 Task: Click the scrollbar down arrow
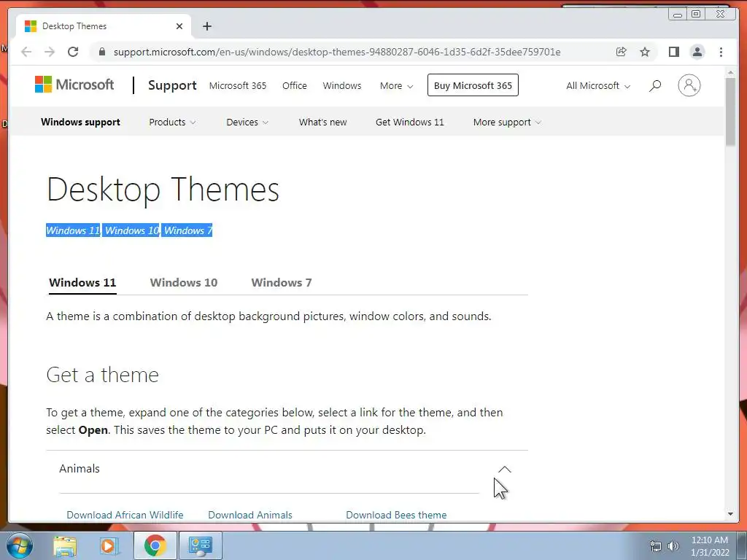coord(730,514)
